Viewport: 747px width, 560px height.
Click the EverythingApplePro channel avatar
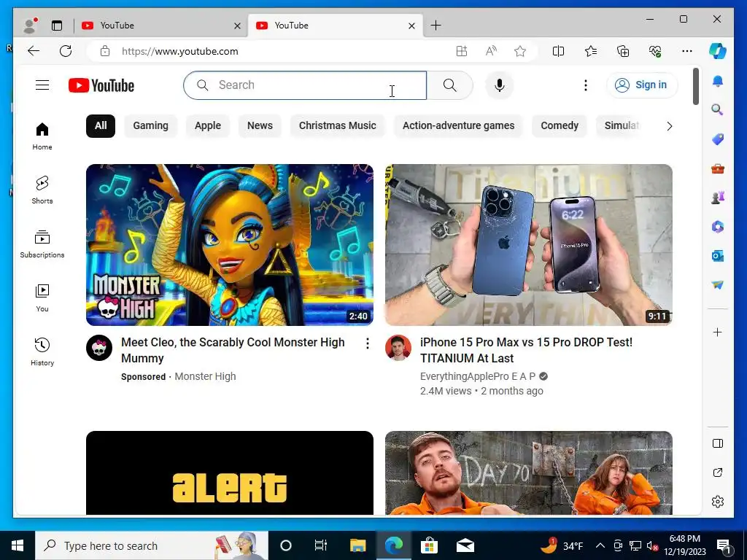coord(398,348)
